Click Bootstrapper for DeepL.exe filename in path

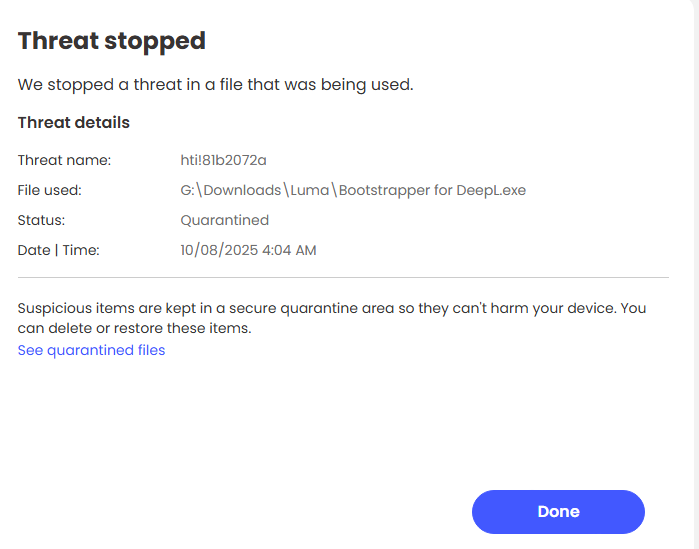point(432,190)
